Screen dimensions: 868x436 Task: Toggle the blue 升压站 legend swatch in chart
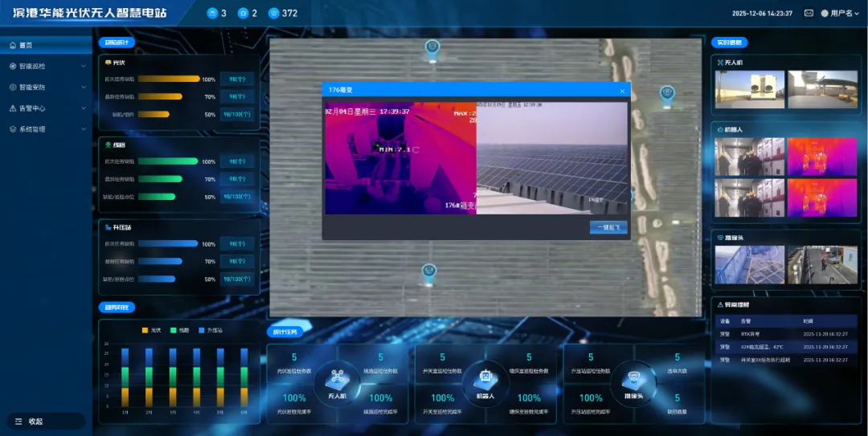pyautogui.click(x=202, y=330)
